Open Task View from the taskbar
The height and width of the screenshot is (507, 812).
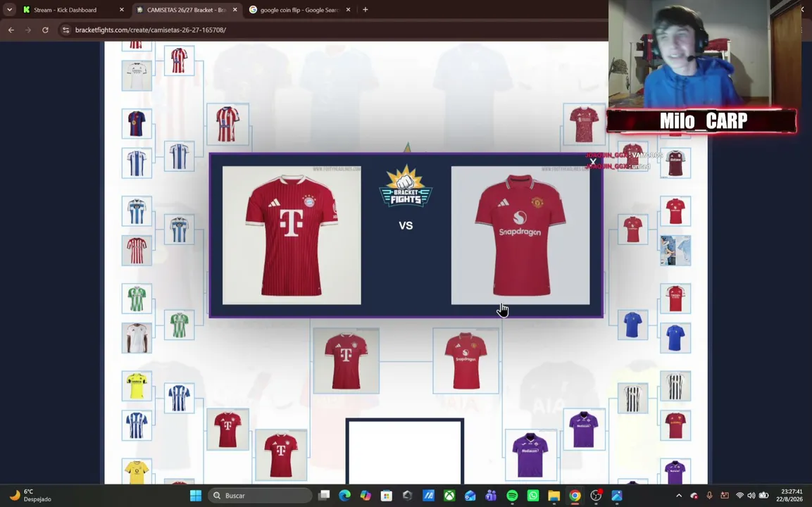coord(324,496)
